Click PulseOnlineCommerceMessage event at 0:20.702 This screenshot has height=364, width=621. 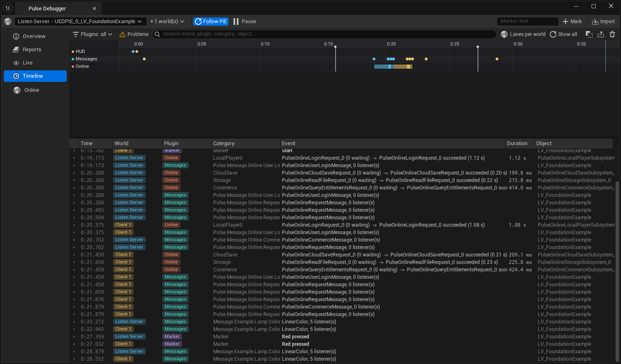tap(331, 240)
